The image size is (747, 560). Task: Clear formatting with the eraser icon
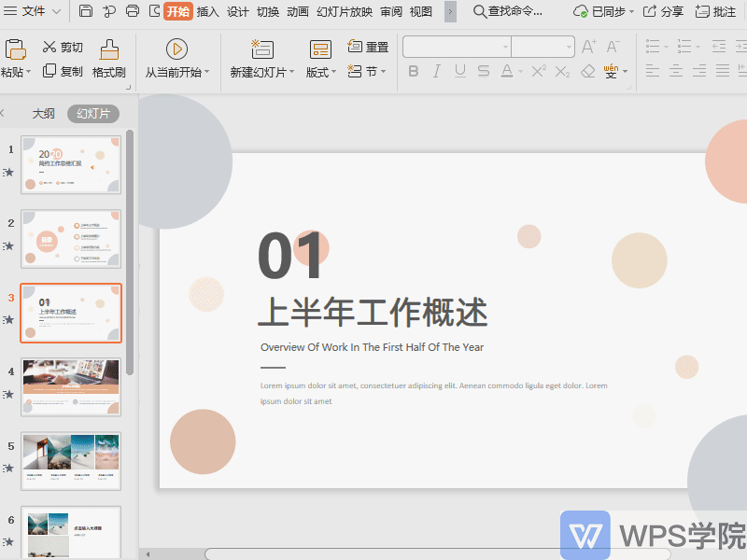586,71
